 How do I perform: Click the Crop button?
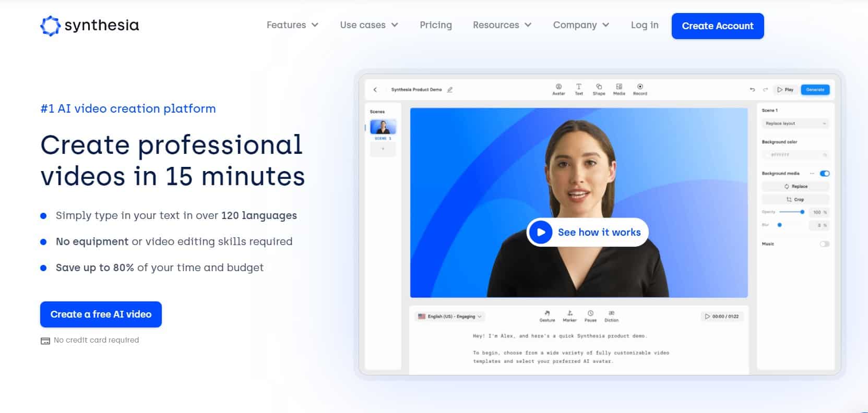(795, 199)
